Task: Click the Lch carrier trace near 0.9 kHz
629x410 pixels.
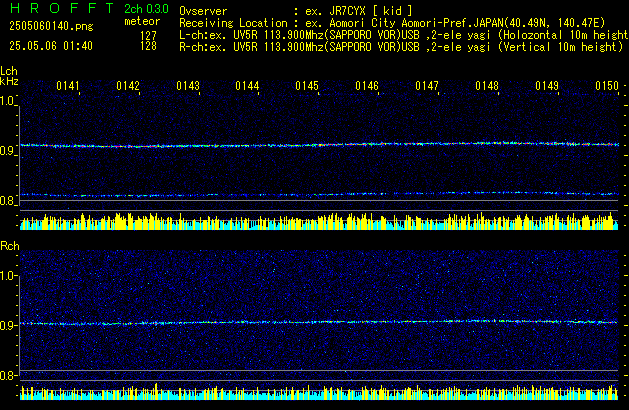Action: [319, 145]
